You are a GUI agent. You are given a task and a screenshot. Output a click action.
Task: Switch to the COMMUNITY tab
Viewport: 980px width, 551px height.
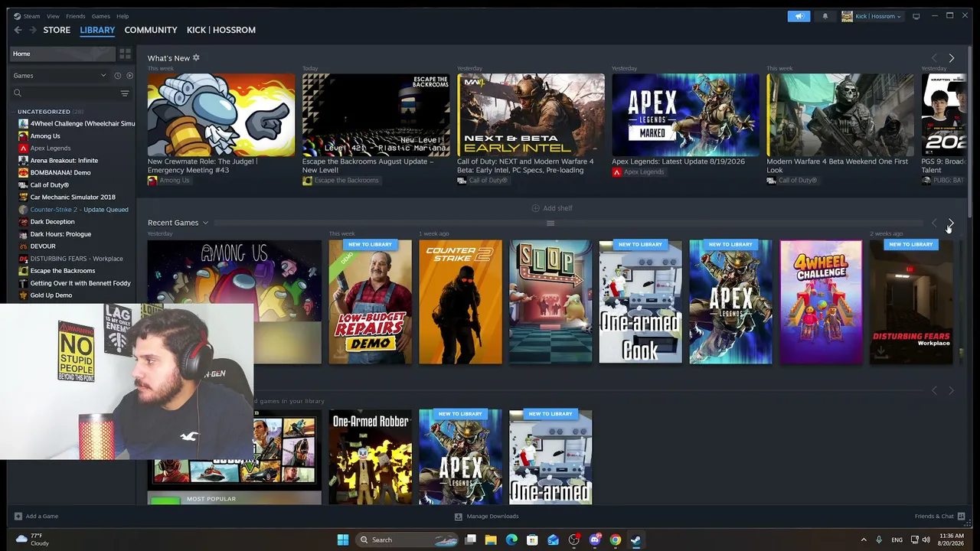click(x=151, y=30)
